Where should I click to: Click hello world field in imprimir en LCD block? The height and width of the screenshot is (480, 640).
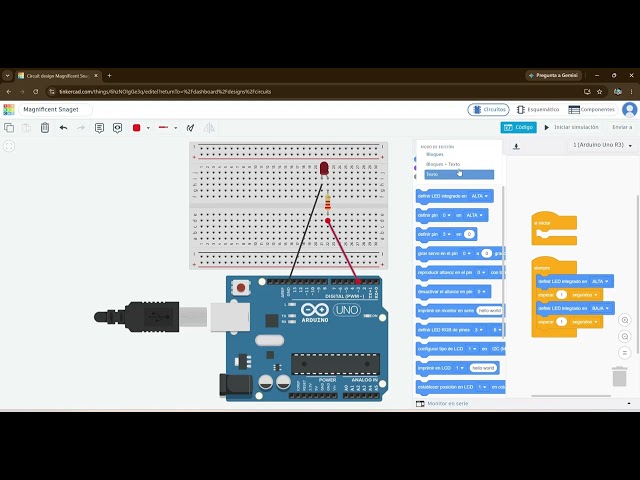click(483, 368)
